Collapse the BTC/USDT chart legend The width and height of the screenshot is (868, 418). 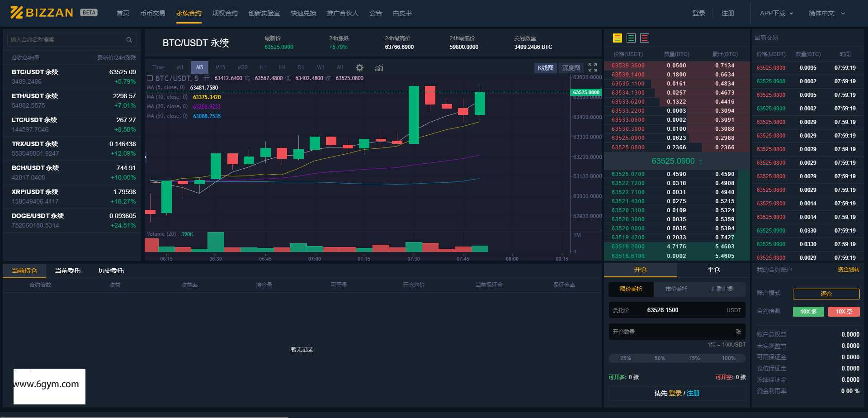pos(150,78)
